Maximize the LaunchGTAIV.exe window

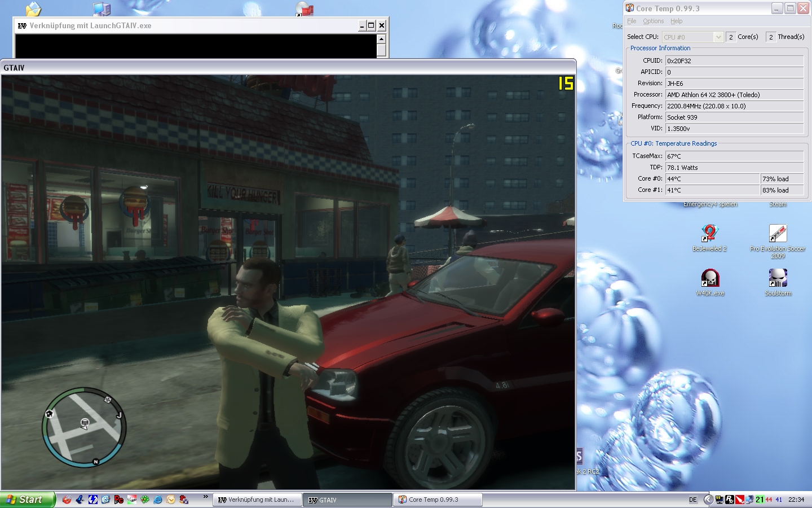(371, 25)
